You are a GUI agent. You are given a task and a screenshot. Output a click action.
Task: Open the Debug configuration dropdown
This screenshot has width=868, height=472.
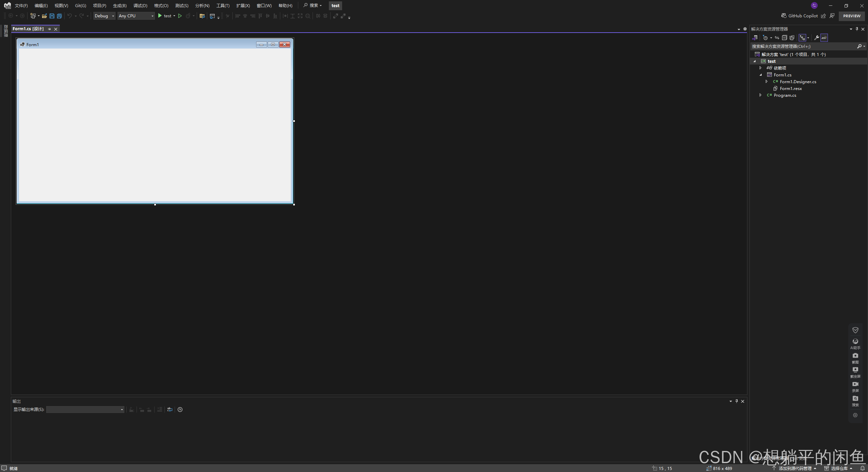pos(104,16)
